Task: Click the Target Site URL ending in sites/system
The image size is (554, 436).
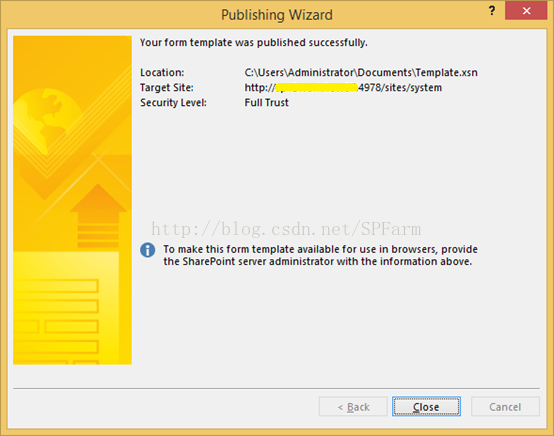Action: (343, 87)
